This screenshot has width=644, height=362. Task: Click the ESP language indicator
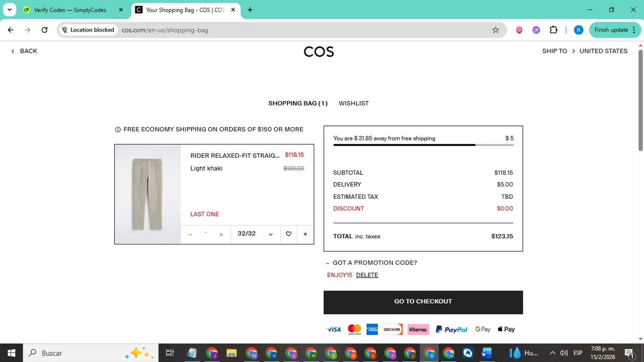point(578,353)
